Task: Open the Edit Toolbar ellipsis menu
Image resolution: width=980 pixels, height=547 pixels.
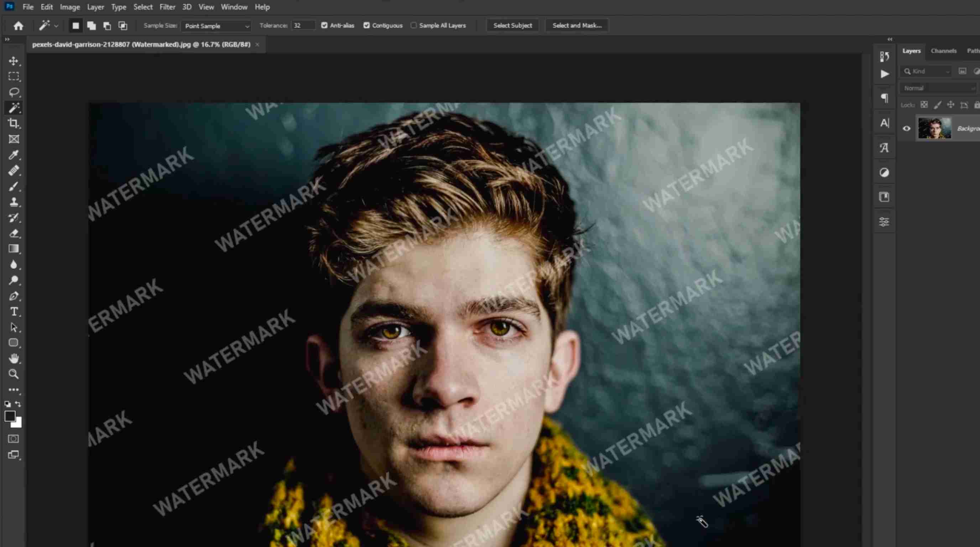Action: click(x=14, y=390)
